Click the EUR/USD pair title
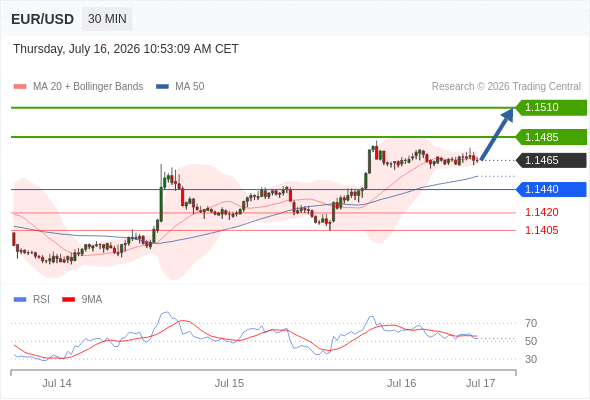 coord(43,19)
